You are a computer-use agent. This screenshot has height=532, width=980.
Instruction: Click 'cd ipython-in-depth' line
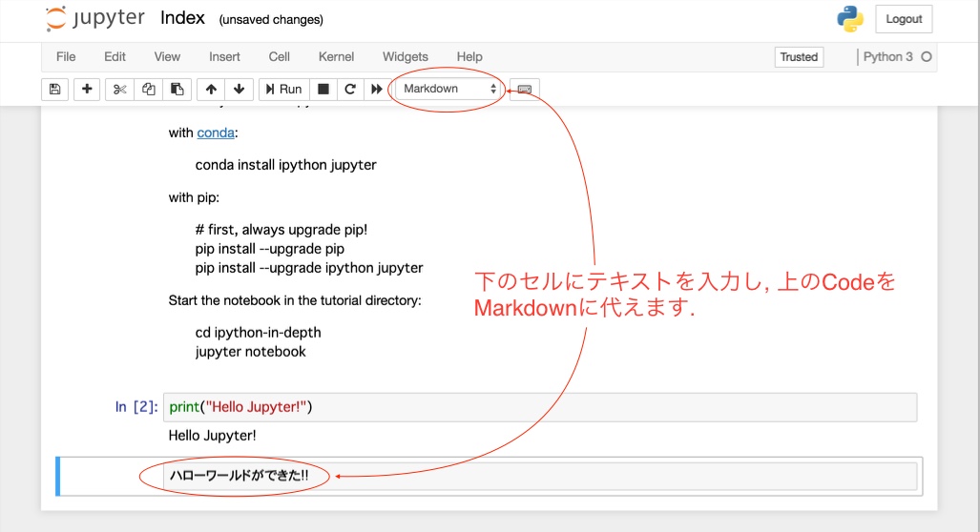pos(259,332)
